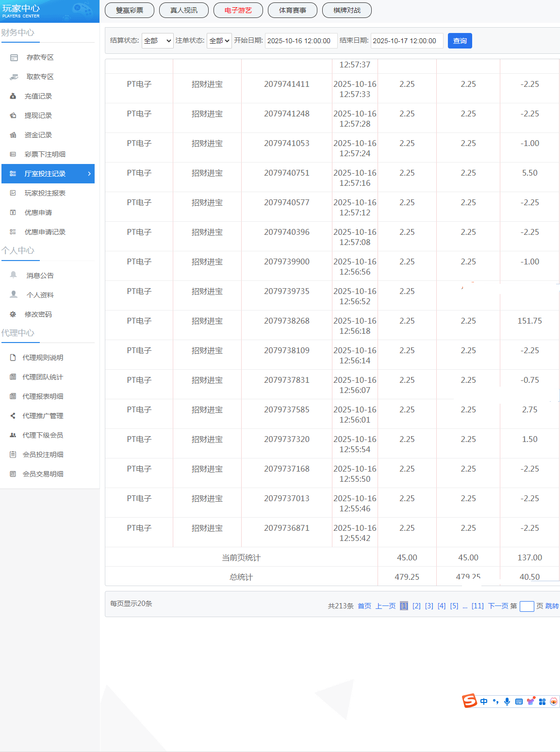Click the deposit zone icon in sidebar
Viewport: 560px width, 752px height.
(x=14, y=58)
